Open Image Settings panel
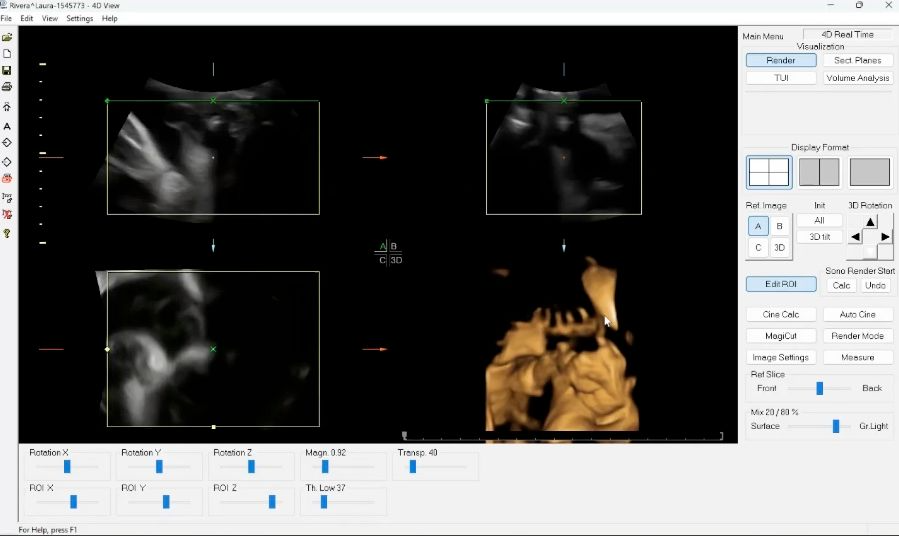The image size is (899, 536). coord(781,357)
